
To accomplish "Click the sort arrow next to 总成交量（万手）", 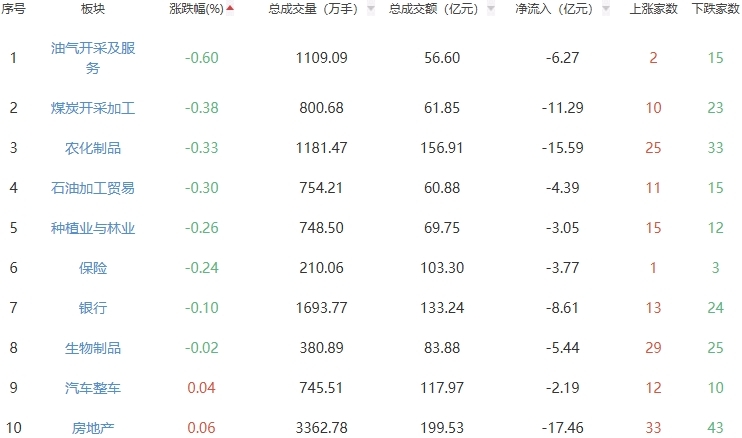I will (x=372, y=9).
